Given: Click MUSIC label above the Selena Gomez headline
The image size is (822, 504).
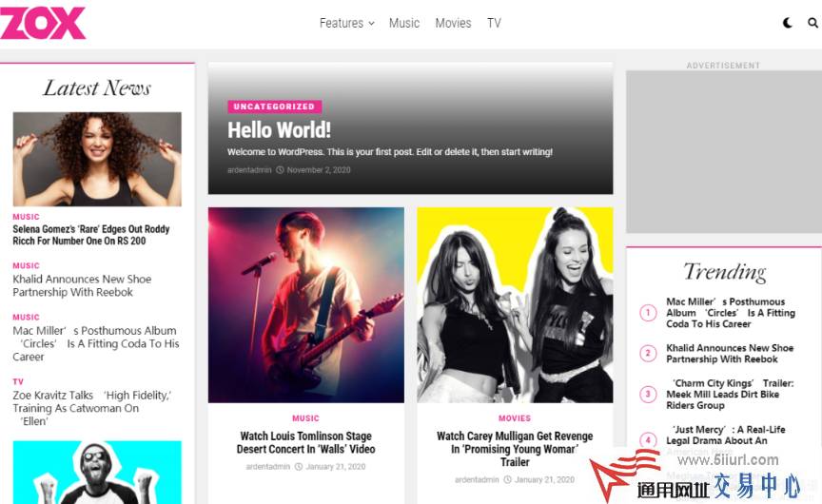Looking at the screenshot, I should (x=27, y=217).
